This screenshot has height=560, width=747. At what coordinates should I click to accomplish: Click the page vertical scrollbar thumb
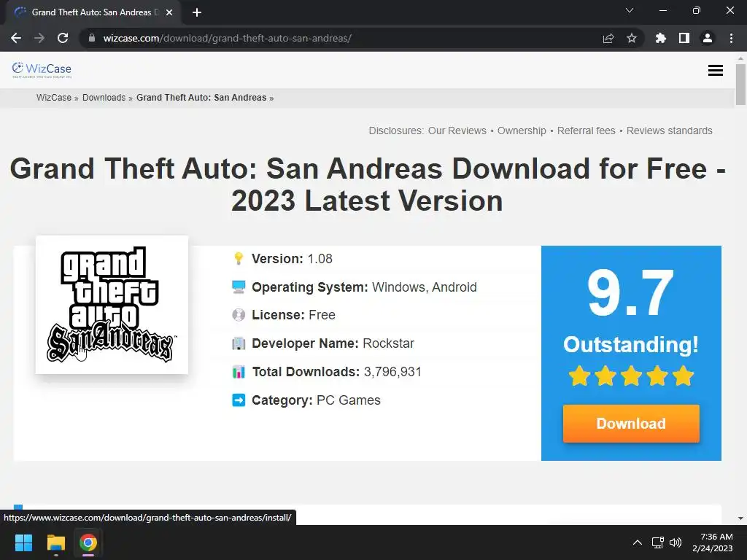(x=740, y=85)
